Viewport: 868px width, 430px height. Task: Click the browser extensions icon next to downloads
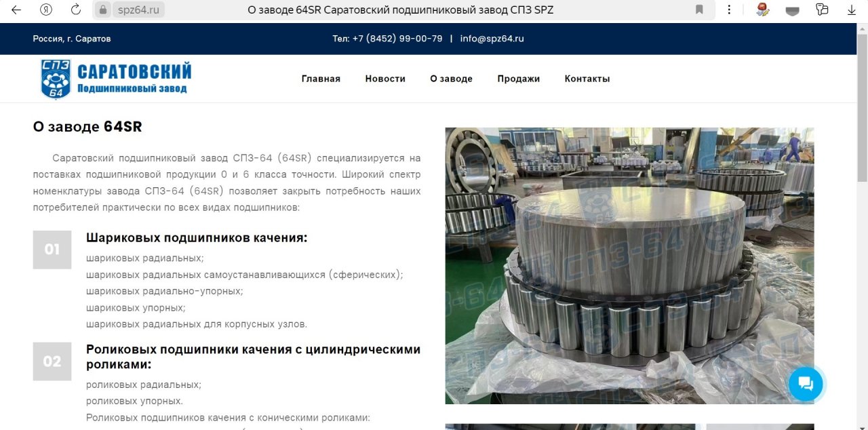[x=822, y=9]
